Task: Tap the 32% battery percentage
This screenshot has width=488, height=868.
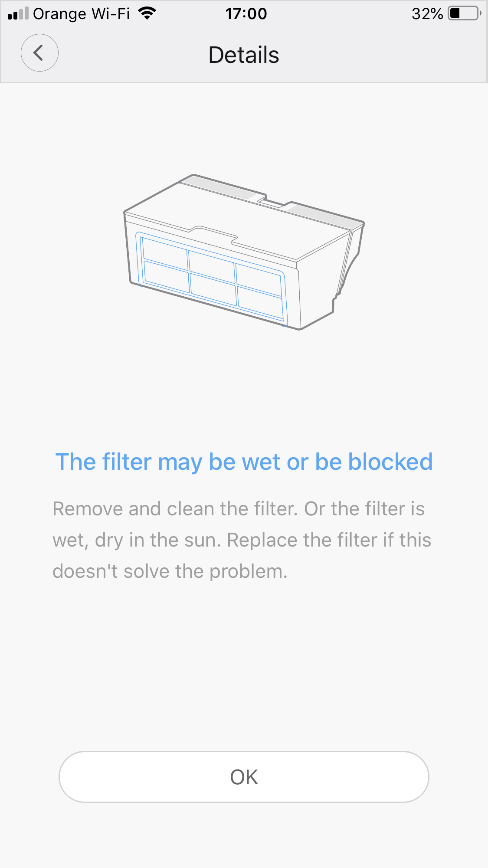Action: [x=427, y=14]
